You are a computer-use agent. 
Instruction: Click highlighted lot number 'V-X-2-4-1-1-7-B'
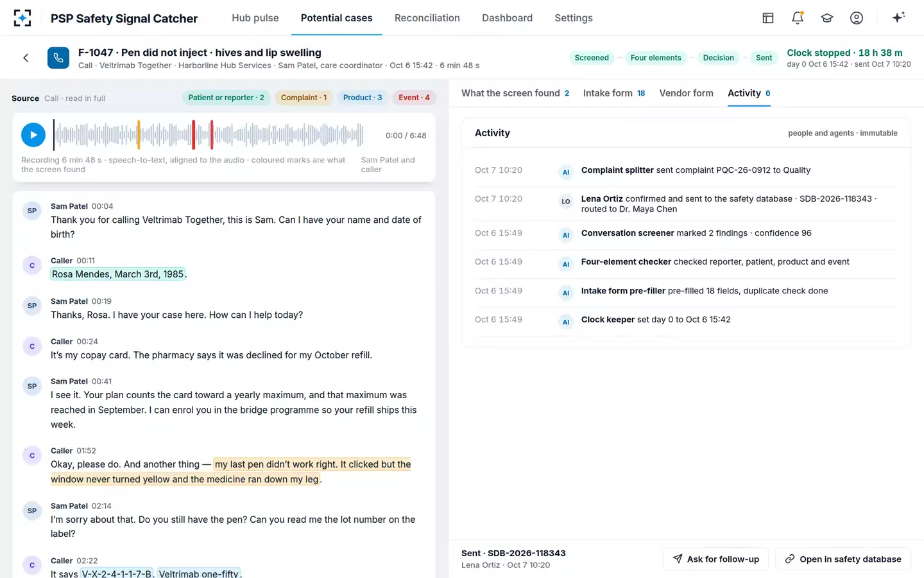click(117, 574)
